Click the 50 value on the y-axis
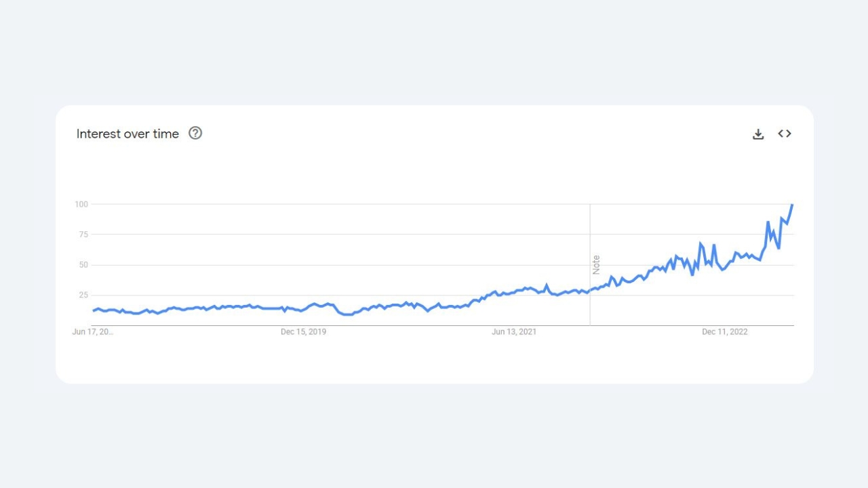The image size is (868, 488). point(83,264)
